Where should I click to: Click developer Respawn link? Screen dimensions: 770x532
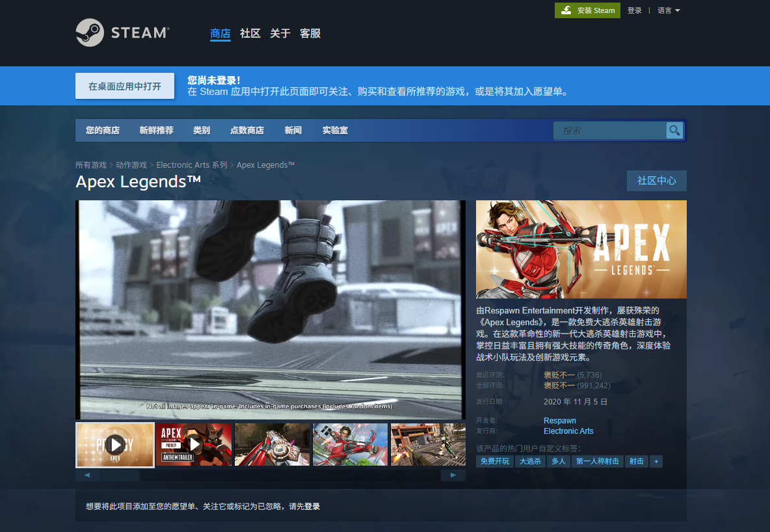pos(560,421)
